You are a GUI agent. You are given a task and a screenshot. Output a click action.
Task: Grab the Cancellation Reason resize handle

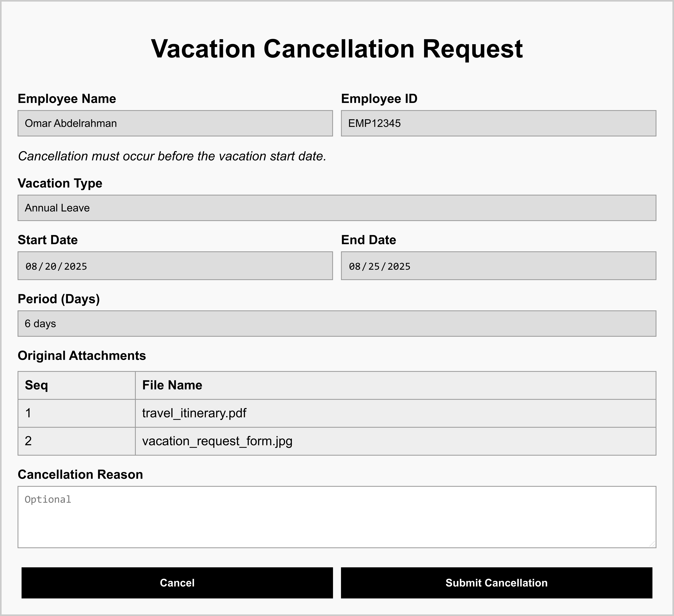tap(652, 544)
